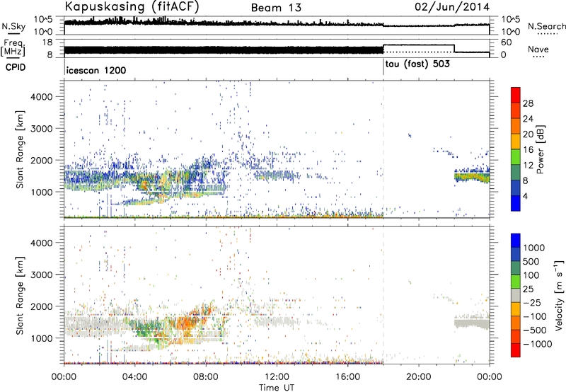Click the 1000 tick in the power panel

click(42, 192)
